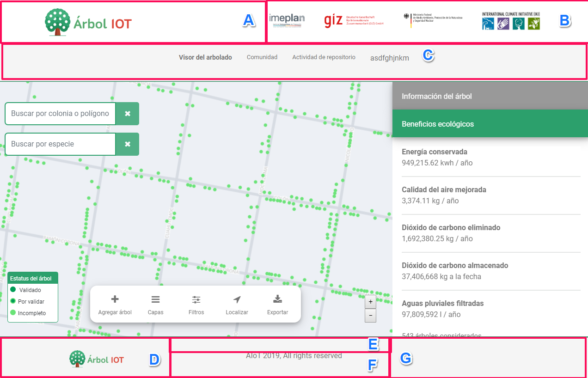Select the Validado legend dot
Image resolution: width=588 pixels, height=378 pixels.
[13, 290]
